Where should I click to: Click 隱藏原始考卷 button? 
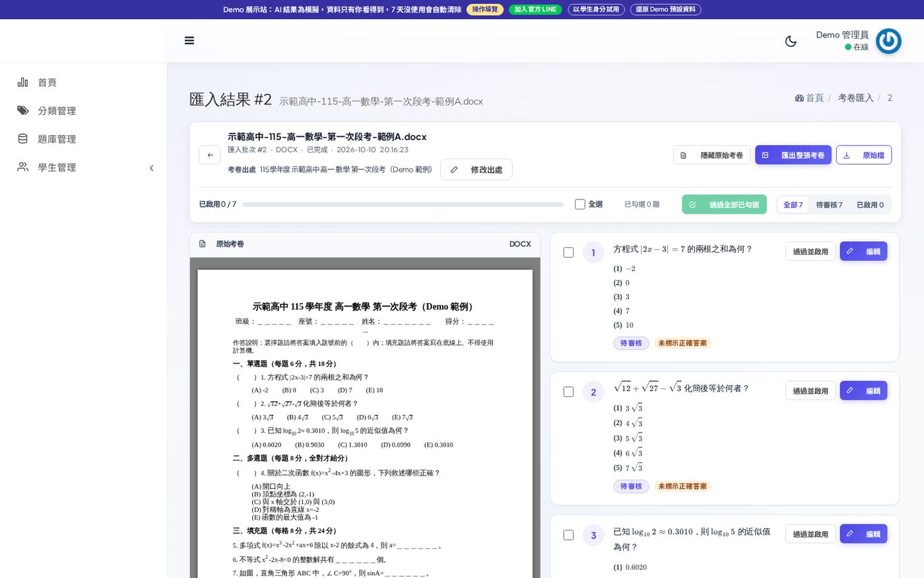[x=711, y=155]
